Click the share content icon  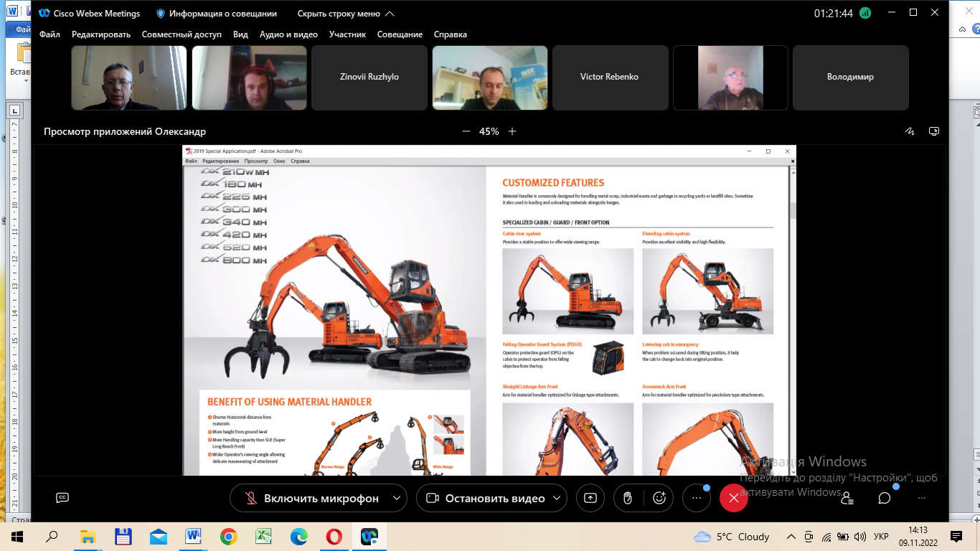[x=590, y=498]
